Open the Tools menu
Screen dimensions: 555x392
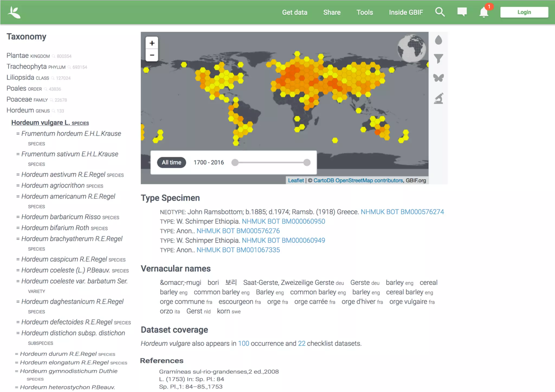point(364,12)
